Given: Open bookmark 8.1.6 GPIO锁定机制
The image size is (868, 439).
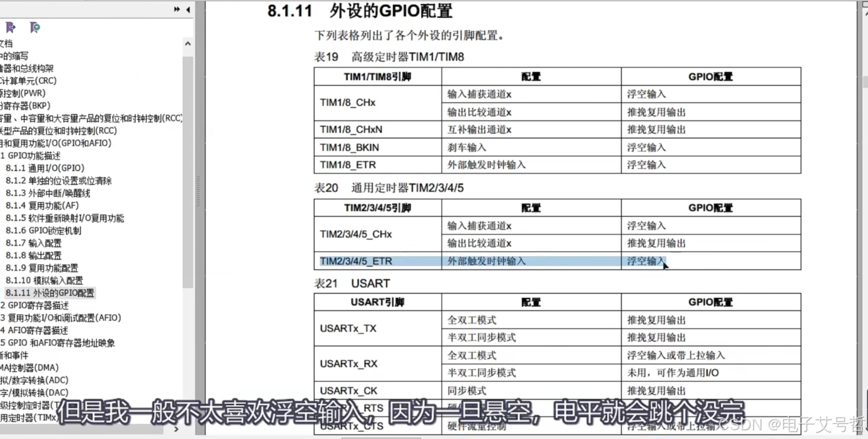Looking at the screenshot, I should 43,230.
